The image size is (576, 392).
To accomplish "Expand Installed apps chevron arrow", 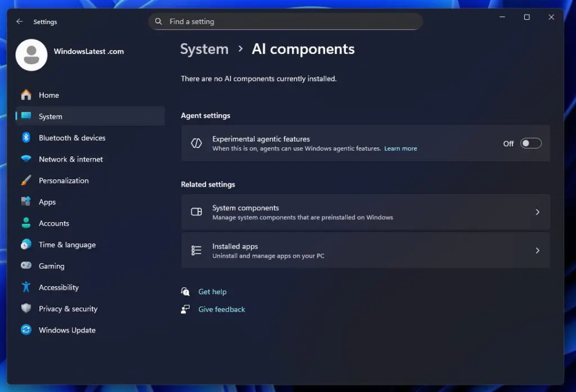I will 537,251.
